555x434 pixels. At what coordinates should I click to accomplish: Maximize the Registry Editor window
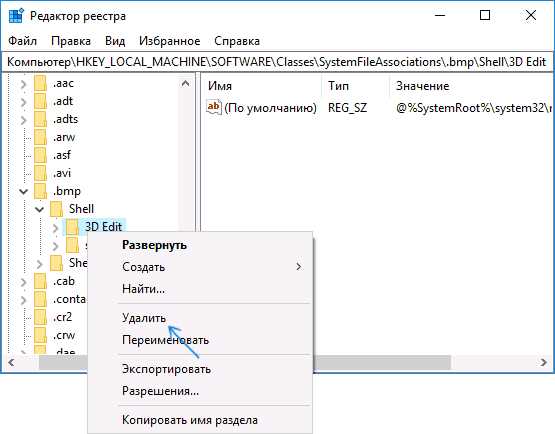click(485, 16)
